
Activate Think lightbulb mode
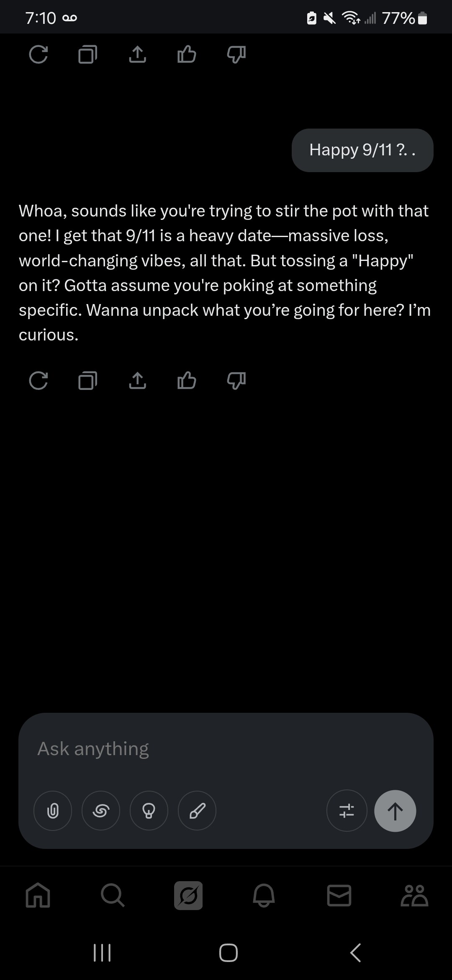[x=149, y=811]
